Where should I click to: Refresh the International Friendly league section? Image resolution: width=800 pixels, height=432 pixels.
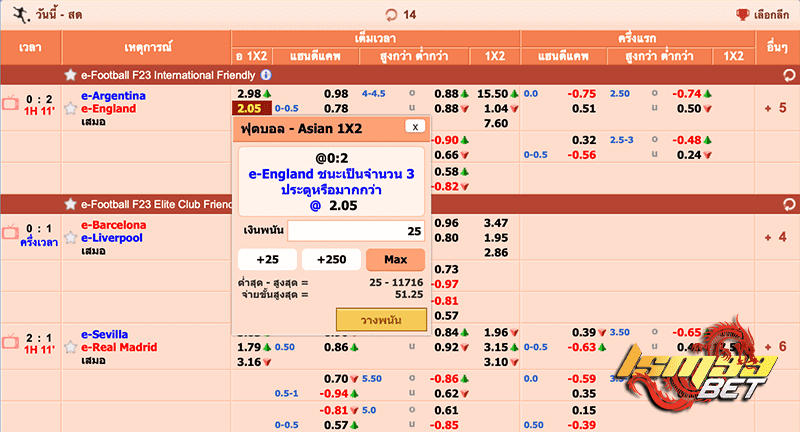tap(789, 75)
